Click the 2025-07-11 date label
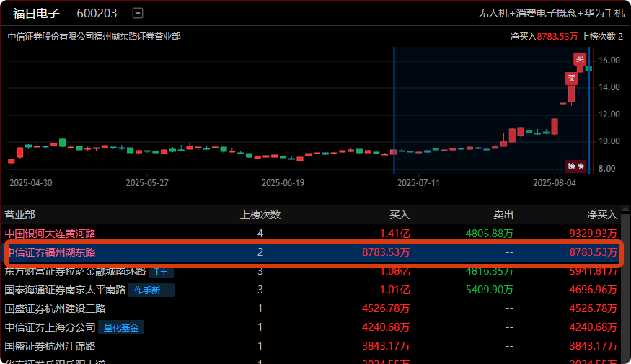 point(418,183)
